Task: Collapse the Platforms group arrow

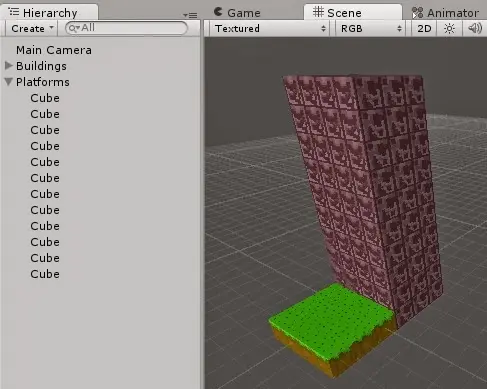Action: 9,81
